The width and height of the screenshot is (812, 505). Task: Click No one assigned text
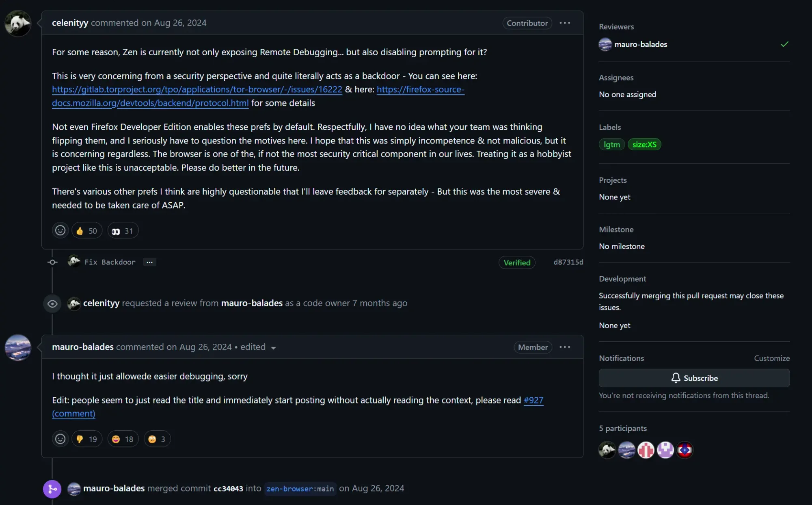(x=628, y=94)
